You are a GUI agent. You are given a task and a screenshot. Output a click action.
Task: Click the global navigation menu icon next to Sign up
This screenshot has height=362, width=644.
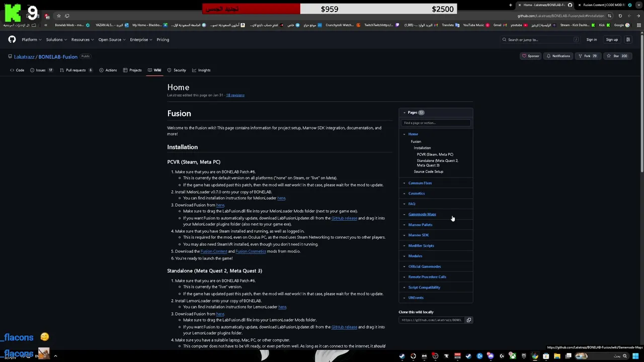click(628, 40)
